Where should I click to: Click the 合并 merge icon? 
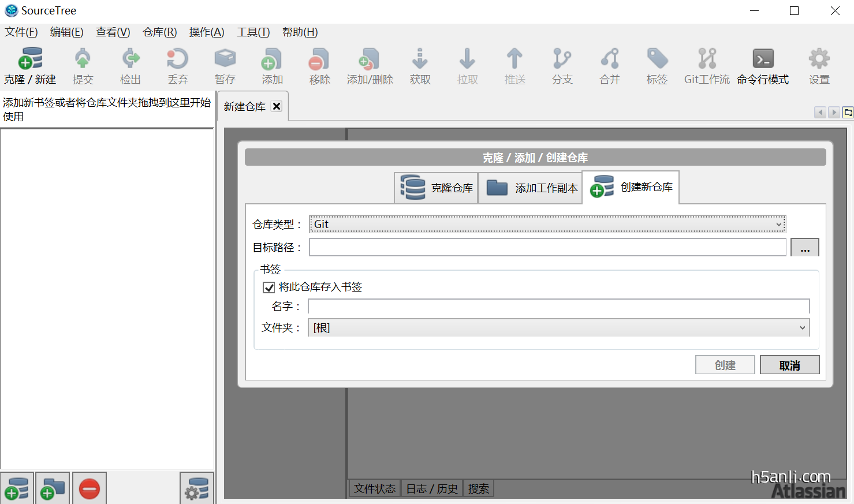pyautogui.click(x=610, y=58)
